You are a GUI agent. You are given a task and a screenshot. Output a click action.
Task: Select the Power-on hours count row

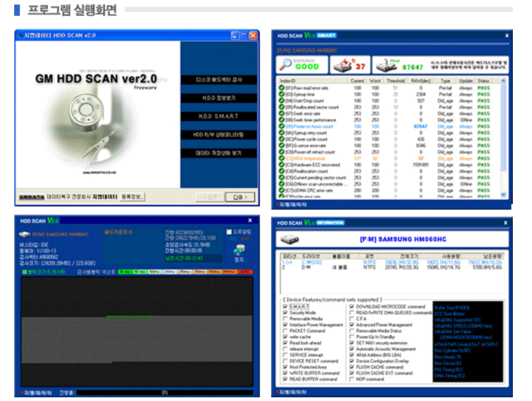[x=389, y=126]
